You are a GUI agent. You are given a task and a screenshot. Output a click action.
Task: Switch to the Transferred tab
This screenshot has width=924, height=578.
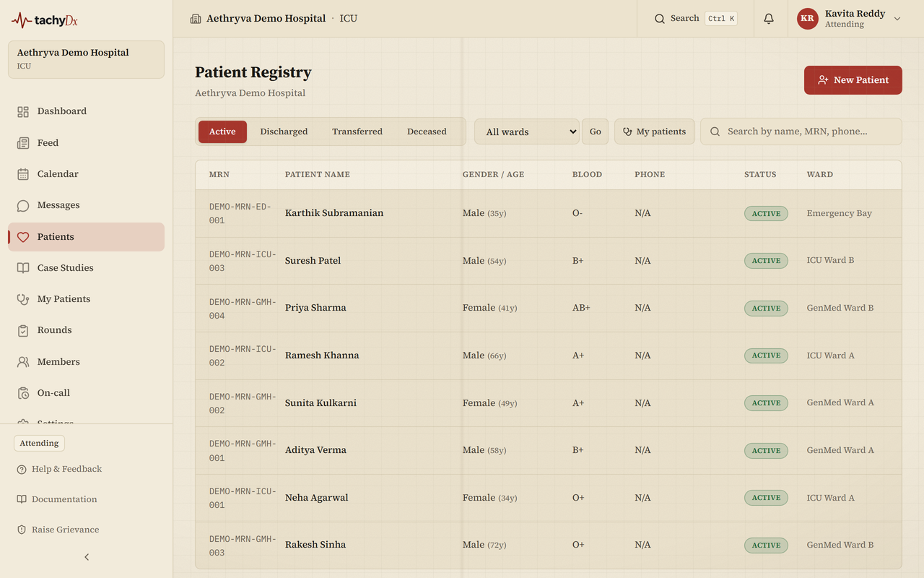[357, 131]
